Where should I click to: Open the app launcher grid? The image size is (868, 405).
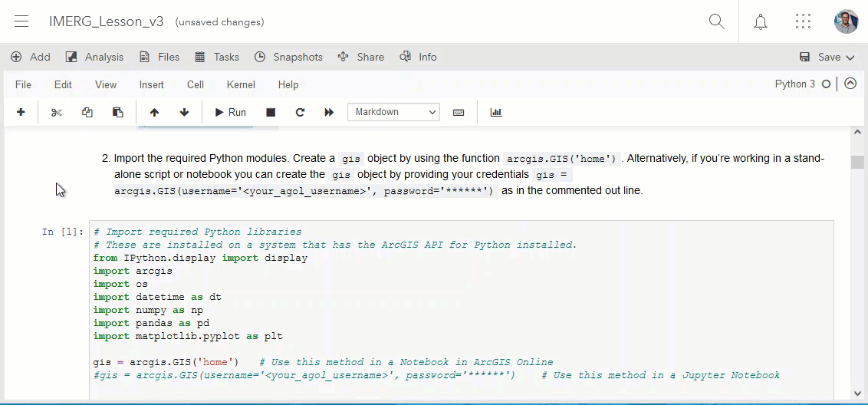tap(803, 21)
